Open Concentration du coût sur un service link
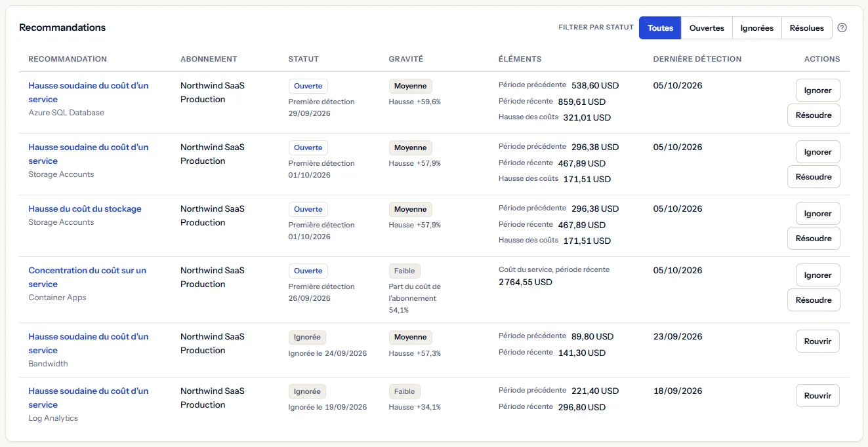868x447 pixels. [x=87, y=277]
